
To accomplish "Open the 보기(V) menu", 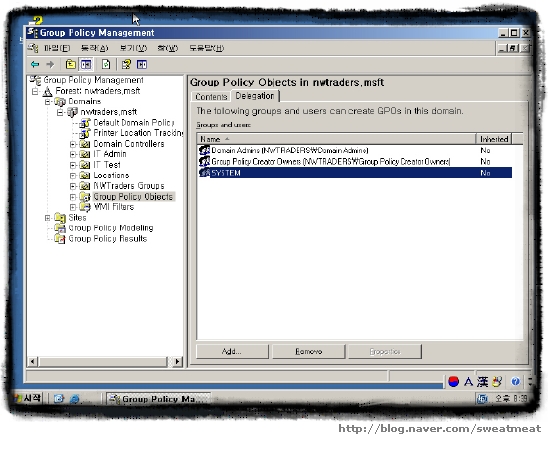I will click(x=133, y=48).
